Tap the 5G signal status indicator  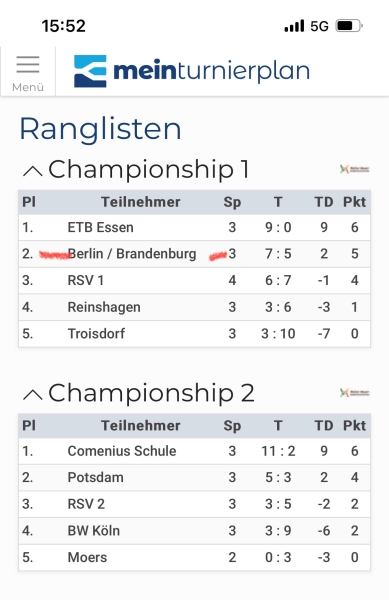click(319, 26)
